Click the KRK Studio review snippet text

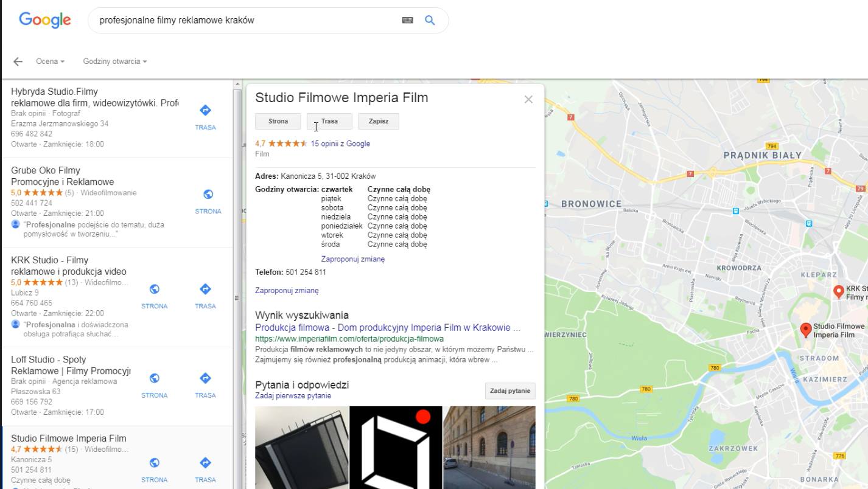(x=76, y=329)
